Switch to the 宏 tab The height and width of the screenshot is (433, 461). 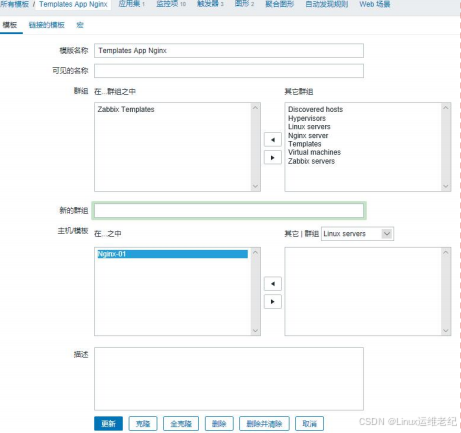point(80,25)
